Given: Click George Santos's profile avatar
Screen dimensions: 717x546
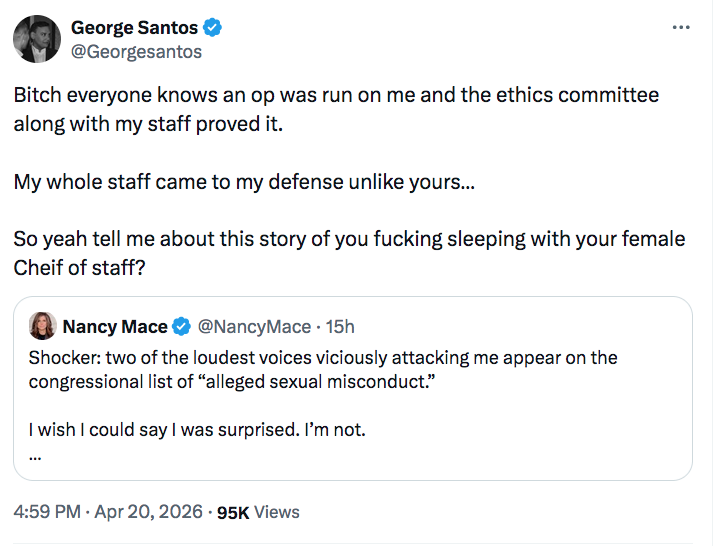Looking at the screenshot, I should [x=35, y=39].
